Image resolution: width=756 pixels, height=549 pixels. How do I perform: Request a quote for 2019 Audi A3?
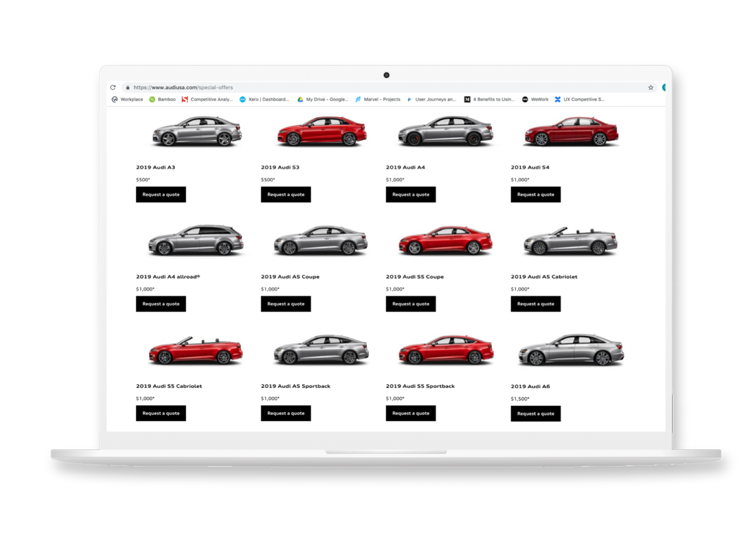(161, 195)
